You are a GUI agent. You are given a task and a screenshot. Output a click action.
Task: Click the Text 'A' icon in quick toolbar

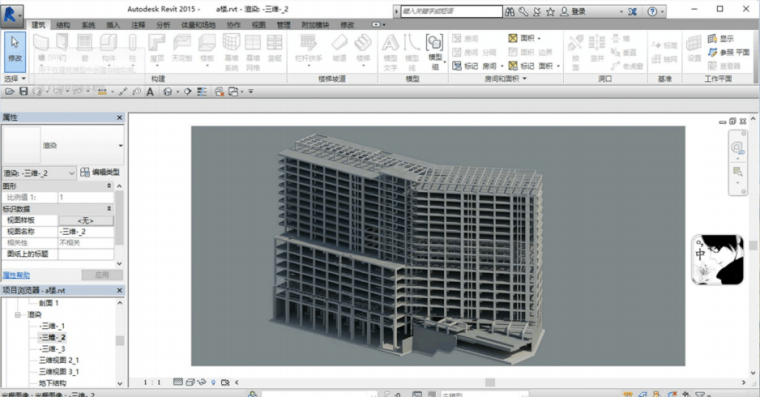(x=150, y=91)
